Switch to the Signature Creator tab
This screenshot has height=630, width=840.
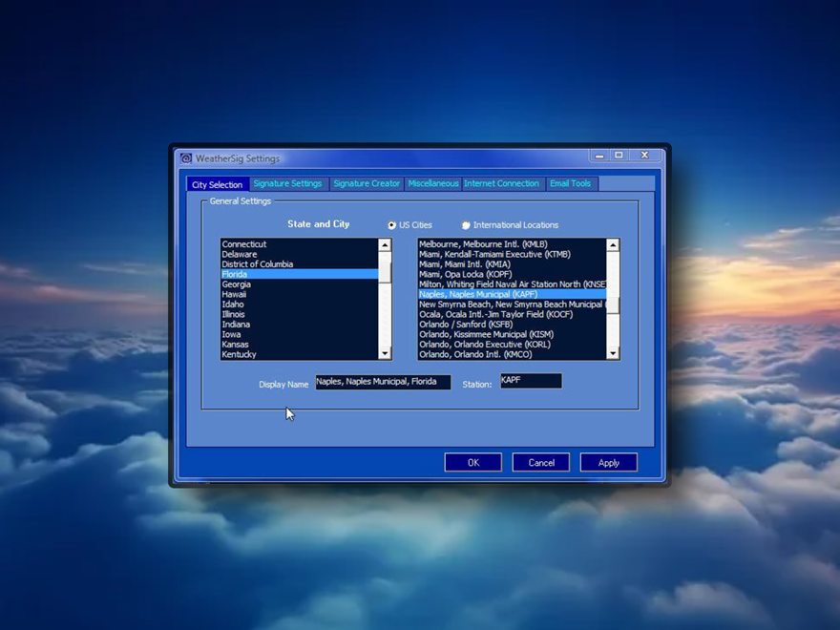[367, 183]
